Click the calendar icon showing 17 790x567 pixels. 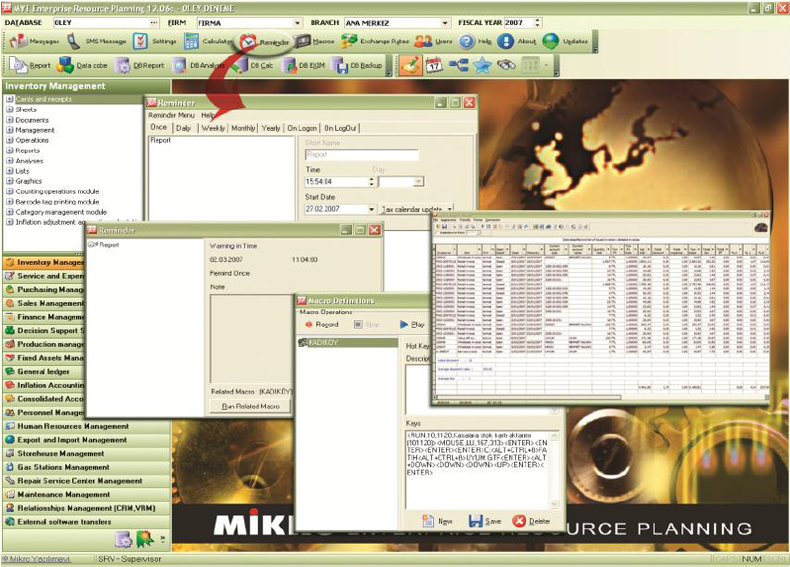coord(434,65)
